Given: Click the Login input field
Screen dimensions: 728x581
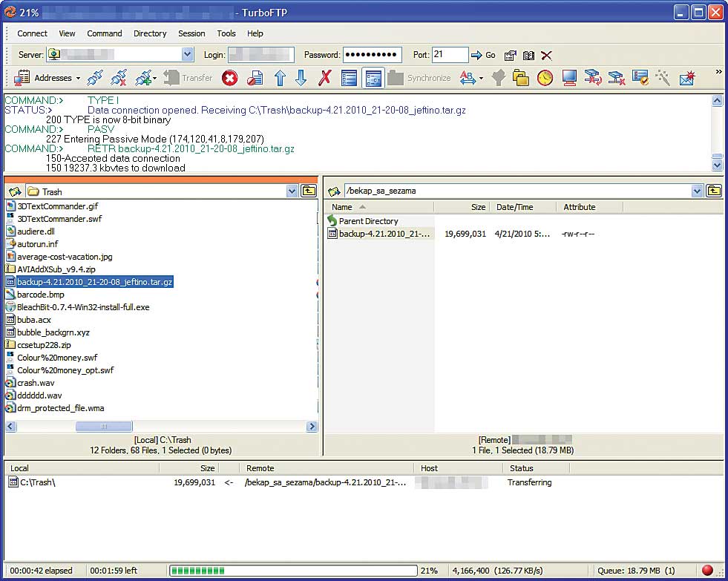Looking at the screenshot, I should click(x=261, y=55).
